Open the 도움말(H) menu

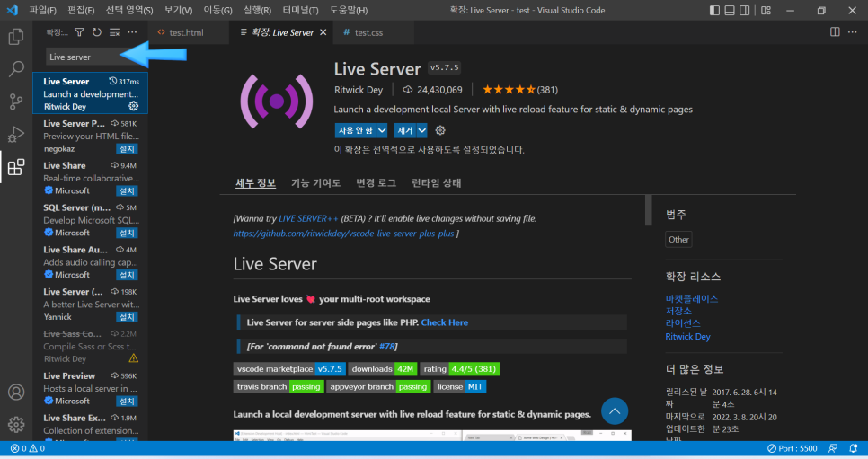pyautogui.click(x=349, y=10)
